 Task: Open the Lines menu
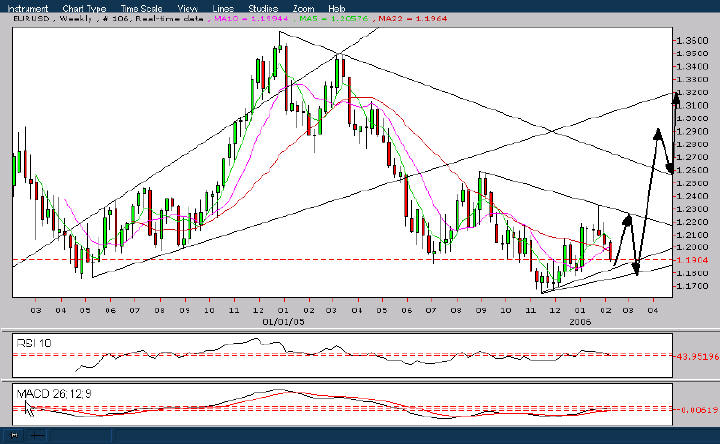[x=223, y=8]
